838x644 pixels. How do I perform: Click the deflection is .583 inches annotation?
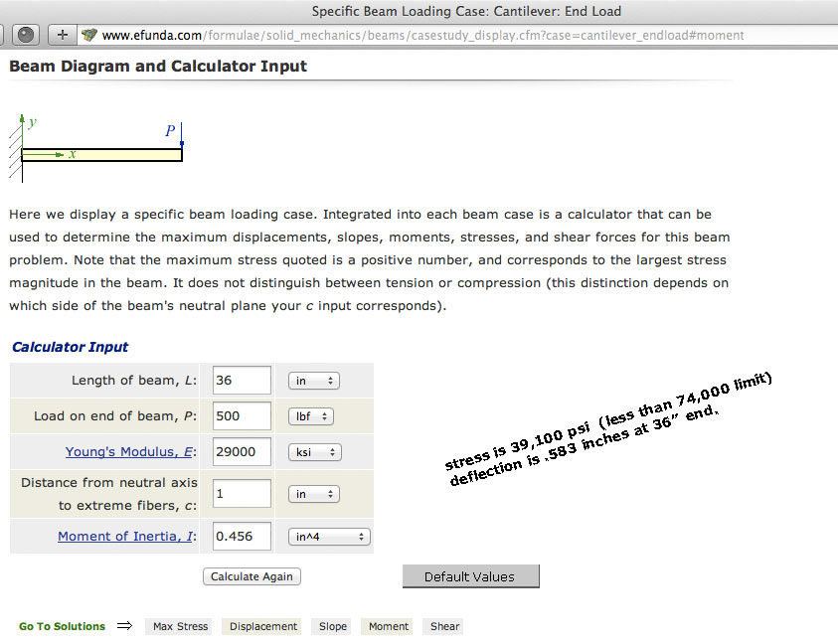pyautogui.click(x=585, y=444)
